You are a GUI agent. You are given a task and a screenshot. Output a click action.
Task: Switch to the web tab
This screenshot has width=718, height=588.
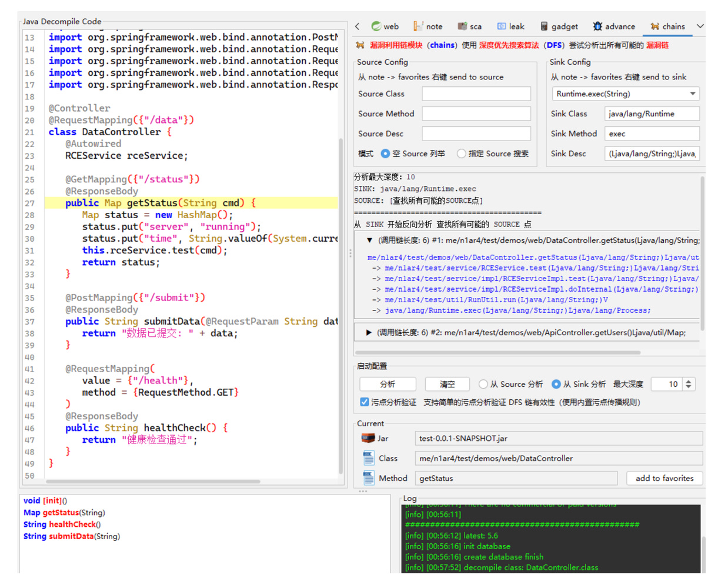[x=385, y=26]
